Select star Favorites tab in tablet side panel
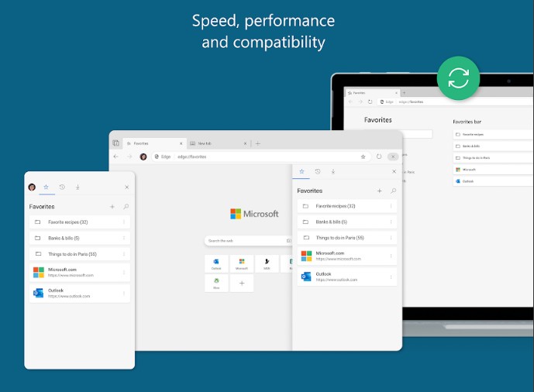The width and height of the screenshot is (534, 392). 301,171
